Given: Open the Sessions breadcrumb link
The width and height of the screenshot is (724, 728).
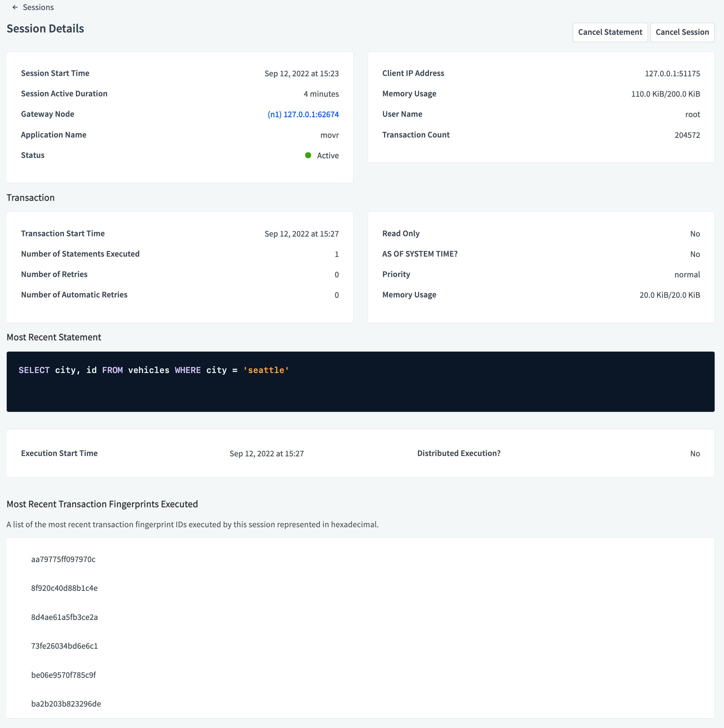Looking at the screenshot, I should point(38,7).
